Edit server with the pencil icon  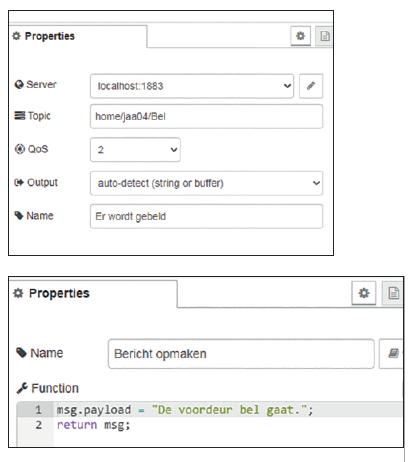point(311,86)
